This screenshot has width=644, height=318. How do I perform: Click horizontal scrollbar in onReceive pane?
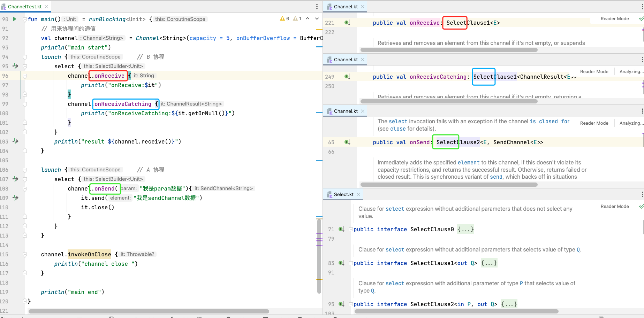click(449, 50)
